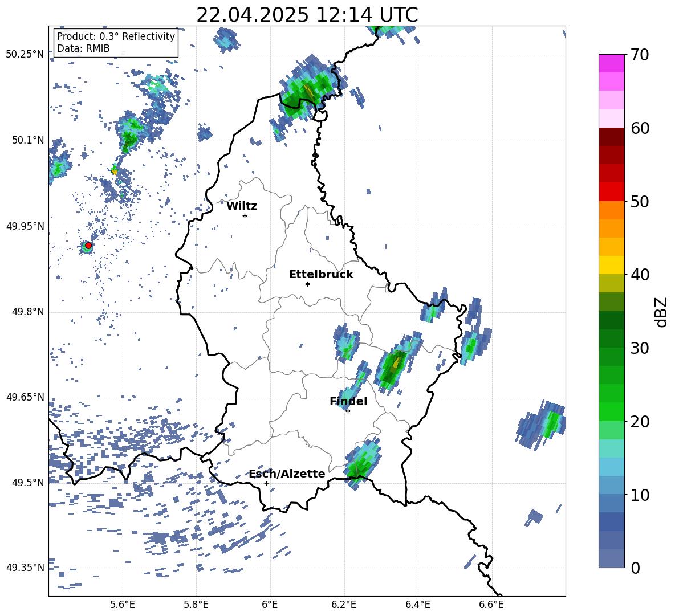Click the dBZ colorbar axis label
675x616 pixels.
[x=661, y=312]
